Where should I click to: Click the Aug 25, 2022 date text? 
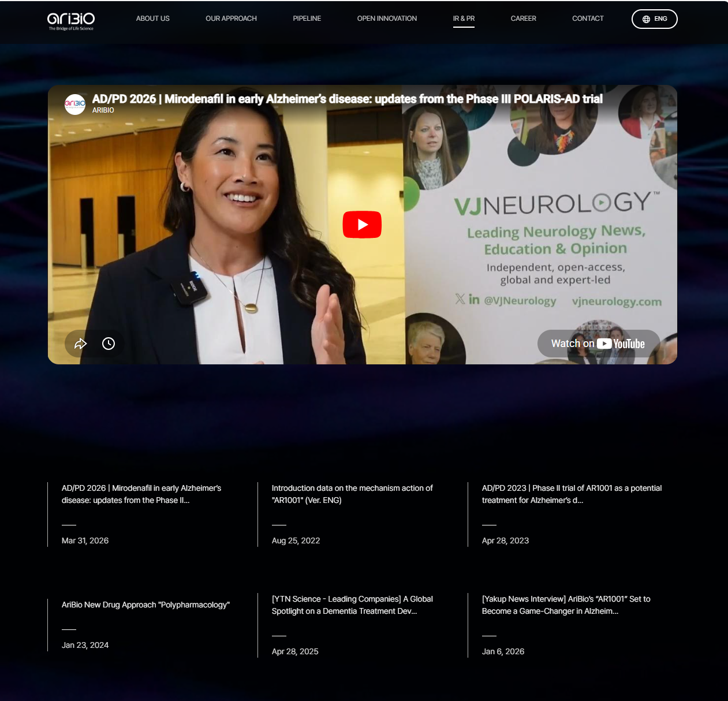296,540
